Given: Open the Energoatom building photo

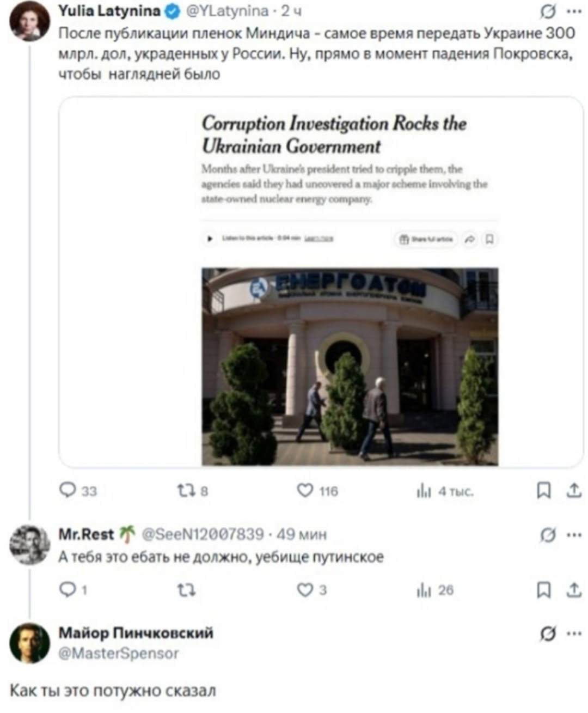Looking at the screenshot, I should pyautogui.click(x=350, y=366).
